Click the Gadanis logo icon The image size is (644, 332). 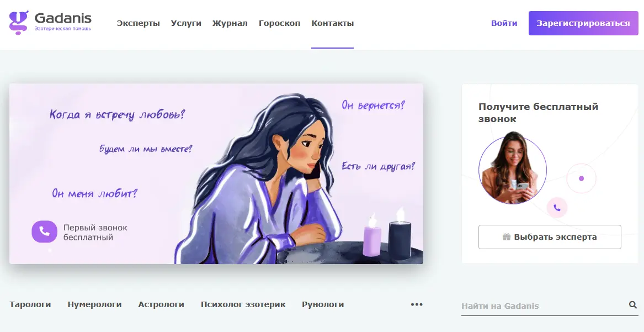pos(19,23)
